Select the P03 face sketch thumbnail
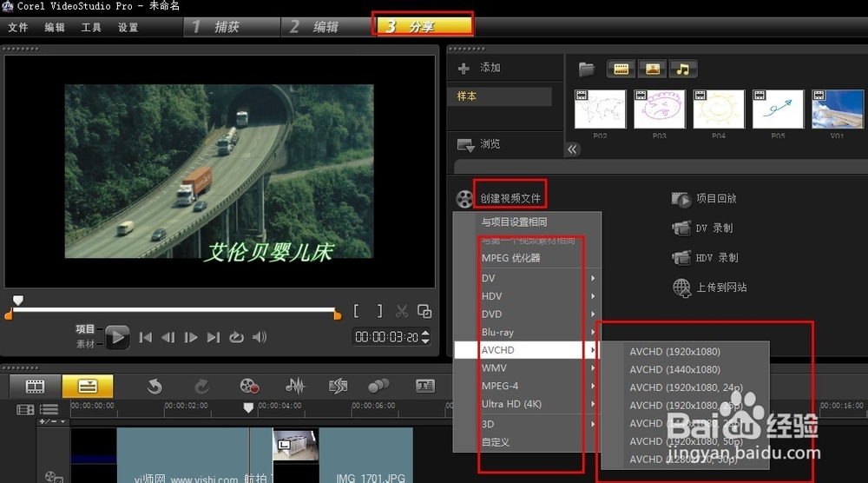 pyautogui.click(x=660, y=109)
